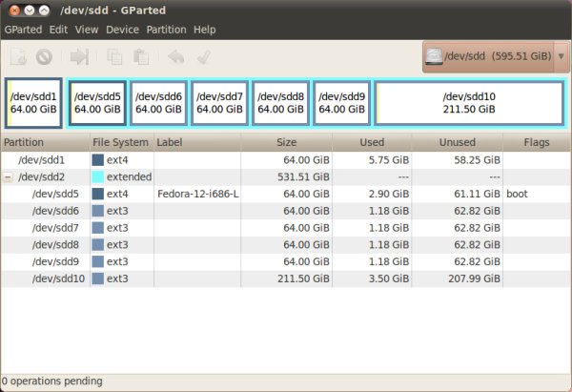Viewport: 572px width, 392px height.
Task: Click the 2.90 GiB used value
Action: [389, 194]
